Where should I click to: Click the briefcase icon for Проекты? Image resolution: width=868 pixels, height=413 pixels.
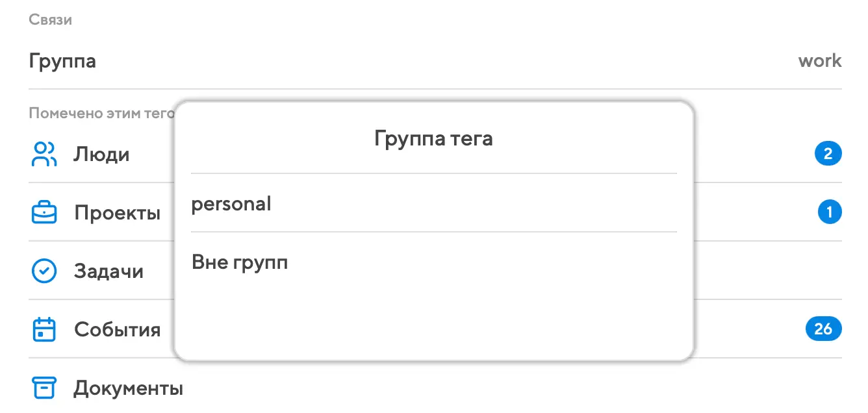coord(44,212)
